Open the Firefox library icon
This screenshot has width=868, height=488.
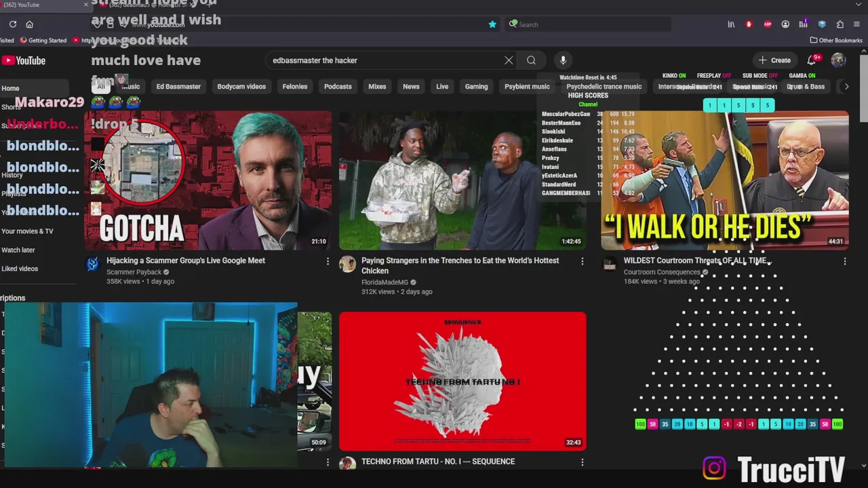point(731,24)
